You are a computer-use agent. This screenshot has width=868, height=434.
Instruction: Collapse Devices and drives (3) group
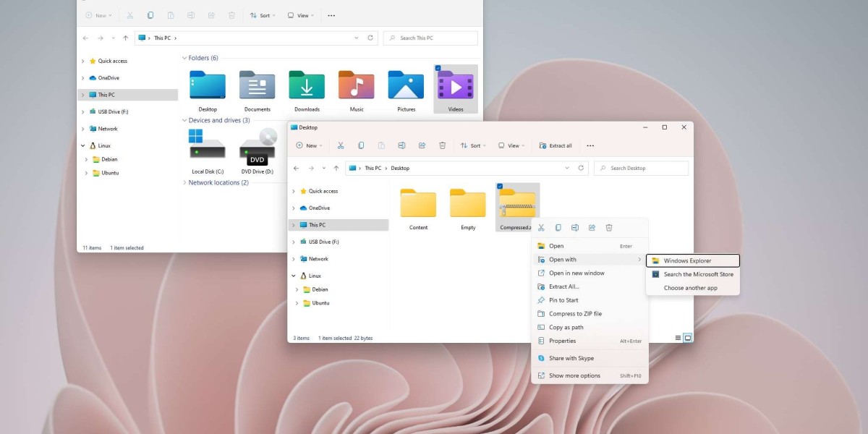point(184,121)
